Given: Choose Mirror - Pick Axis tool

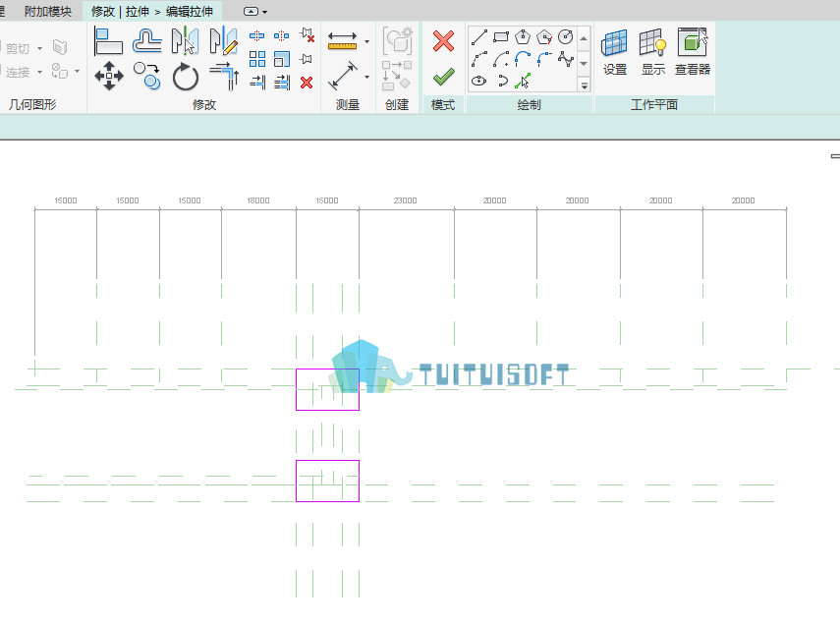Looking at the screenshot, I should point(186,42).
